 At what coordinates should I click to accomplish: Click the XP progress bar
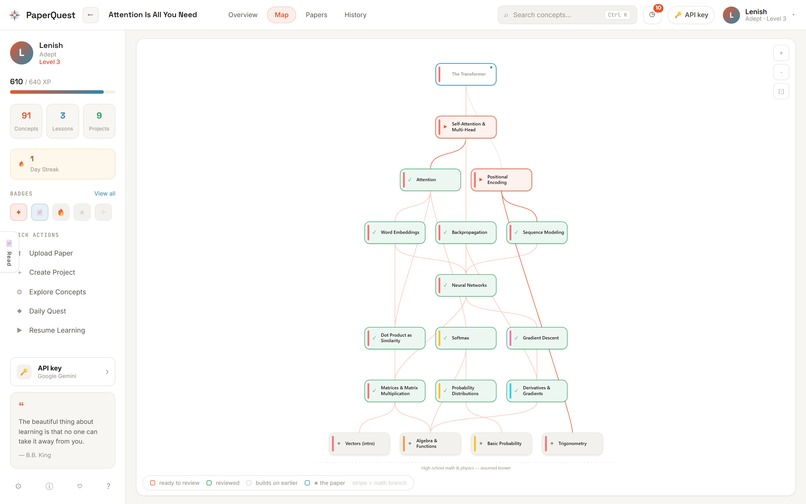point(63,92)
